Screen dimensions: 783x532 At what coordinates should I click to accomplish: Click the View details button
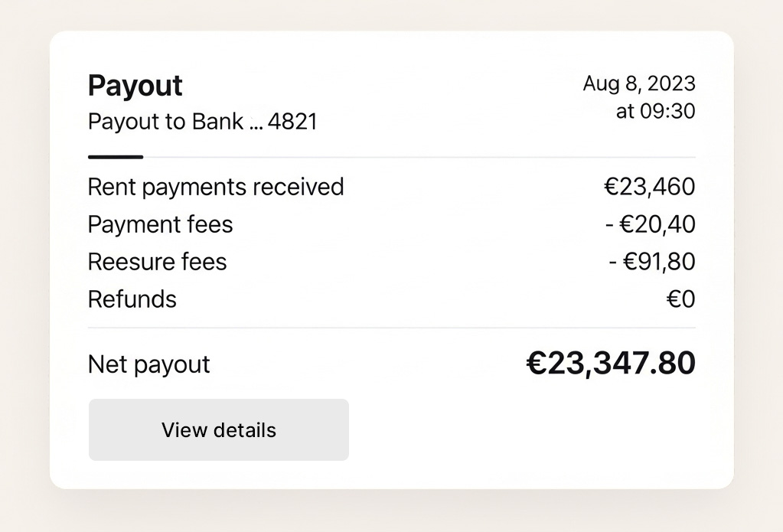coord(218,429)
